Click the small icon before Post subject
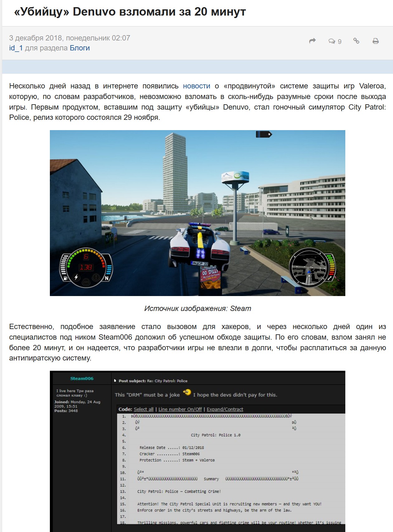 tap(115, 381)
